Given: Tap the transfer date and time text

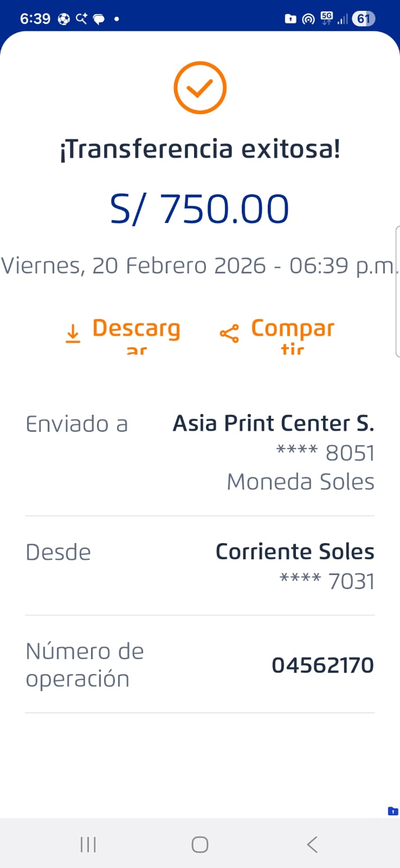Looking at the screenshot, I should [x=199, y=266].
